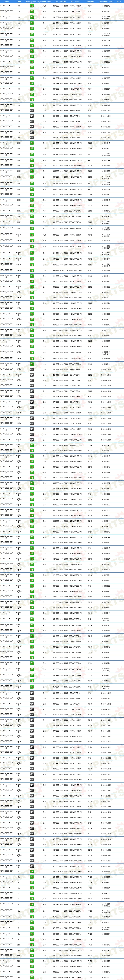Click the PB icon in the 190 row with 173kW / 235KM
124x980 pixels.
tap(32, 94)
